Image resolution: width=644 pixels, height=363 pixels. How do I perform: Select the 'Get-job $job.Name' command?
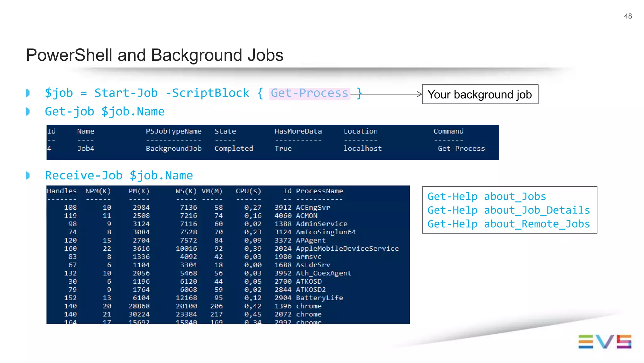(104, 112)
